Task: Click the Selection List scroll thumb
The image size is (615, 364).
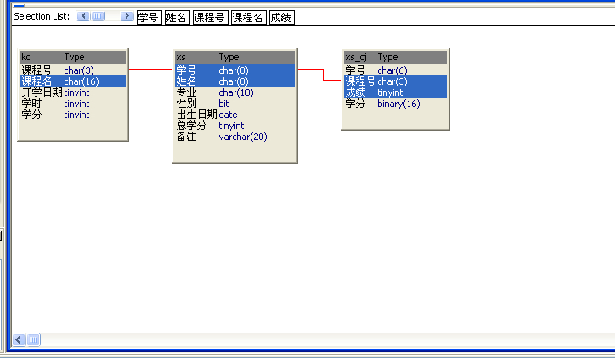Action: [x=98, y=16]
